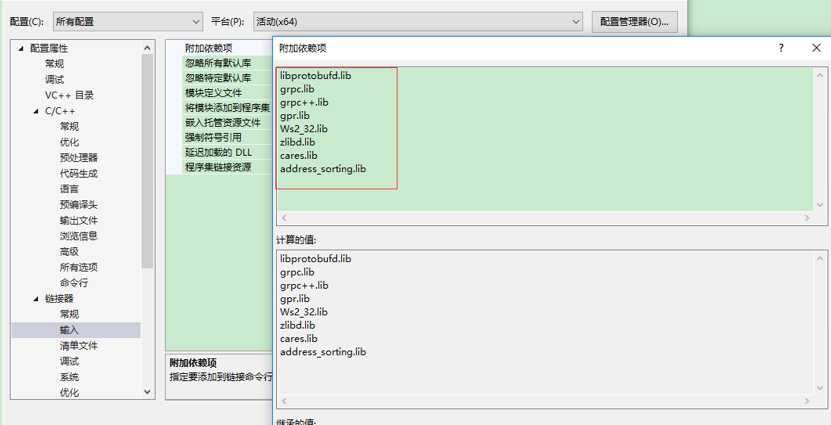Click zlibd.lib line in the edit box
This screenshot has height=425, width=831.
point(297,142)
